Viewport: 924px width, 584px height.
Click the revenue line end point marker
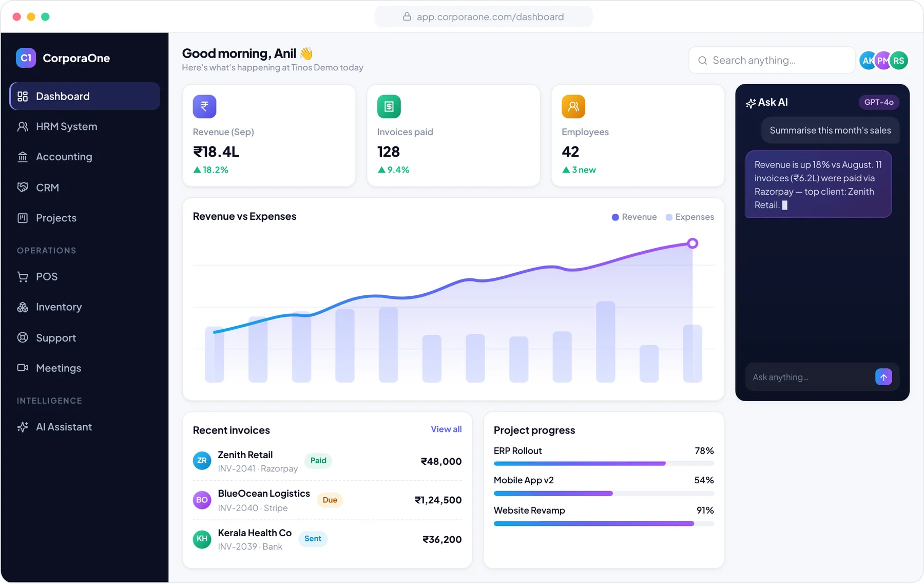[692, 243]
